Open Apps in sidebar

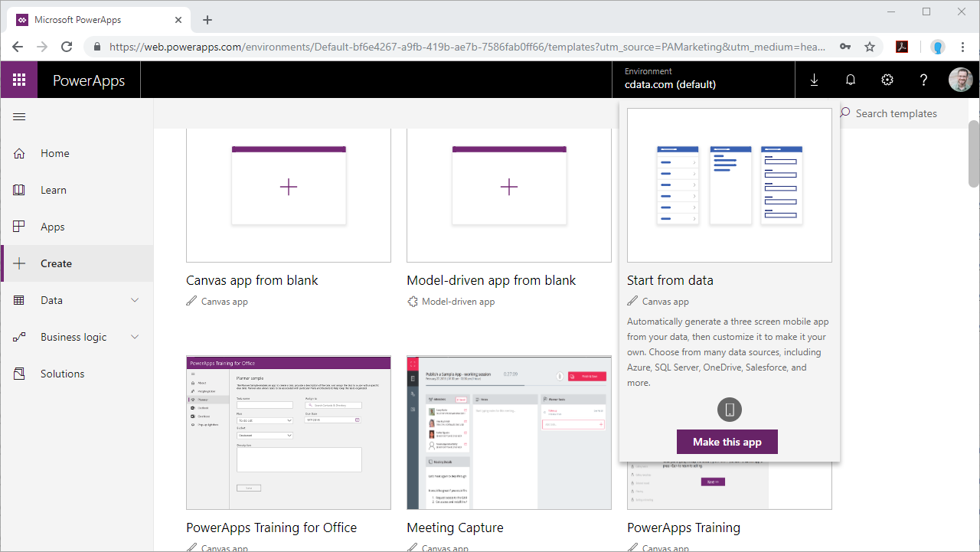[77, 227]
